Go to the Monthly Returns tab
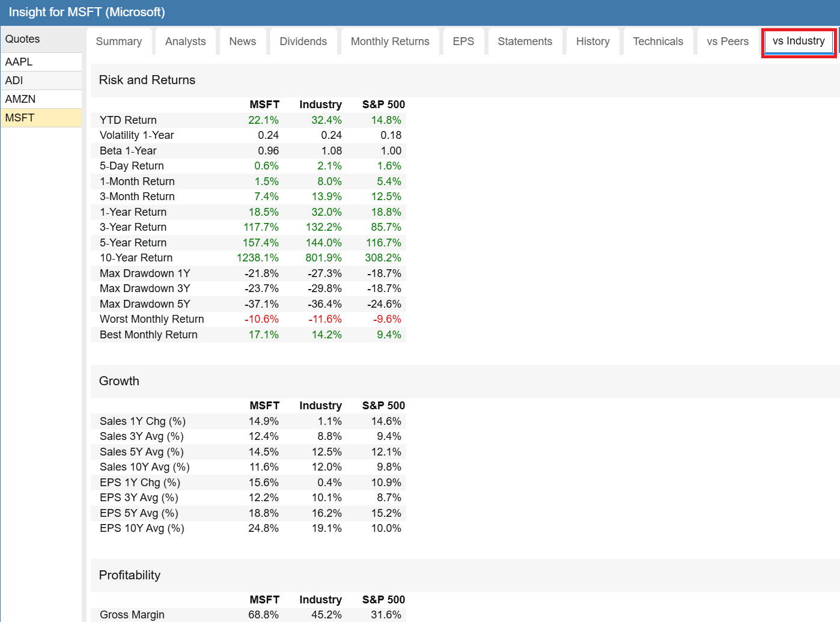Image resolution: width=840 pixels, height=622 pixels. pos(390,41)
